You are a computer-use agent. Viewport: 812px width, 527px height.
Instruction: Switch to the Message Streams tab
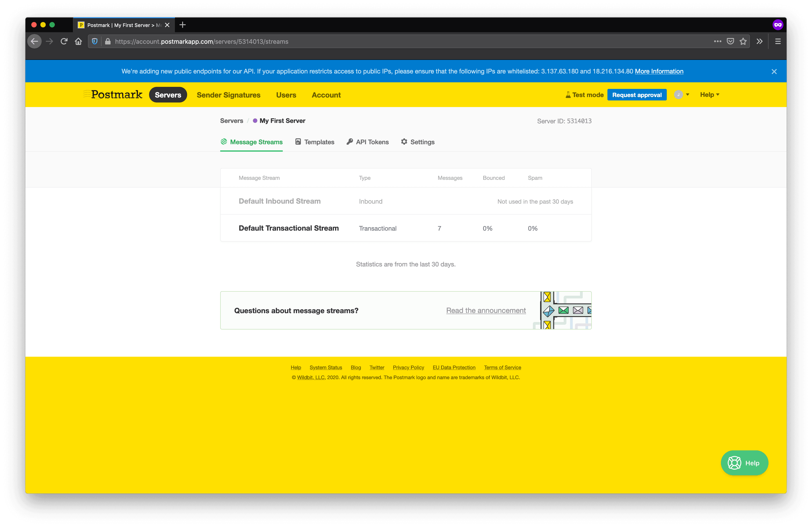pos(251,142)
